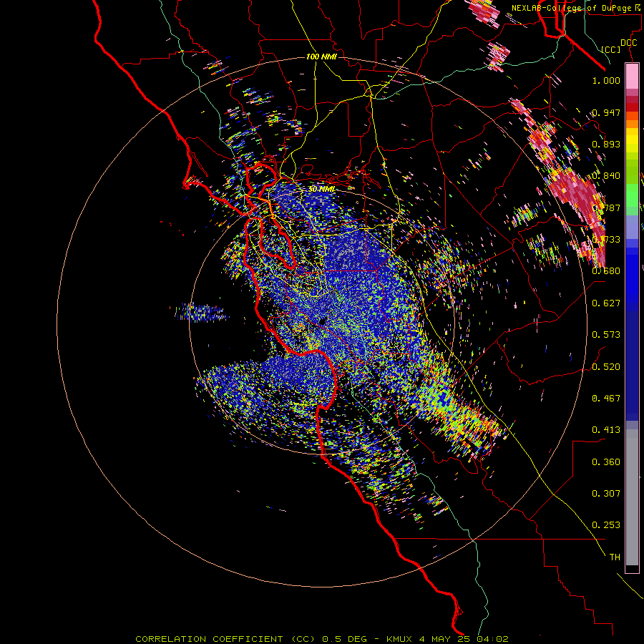Select the 0.893 scale value
Screen dimensions: 644x644
[606, 144]
